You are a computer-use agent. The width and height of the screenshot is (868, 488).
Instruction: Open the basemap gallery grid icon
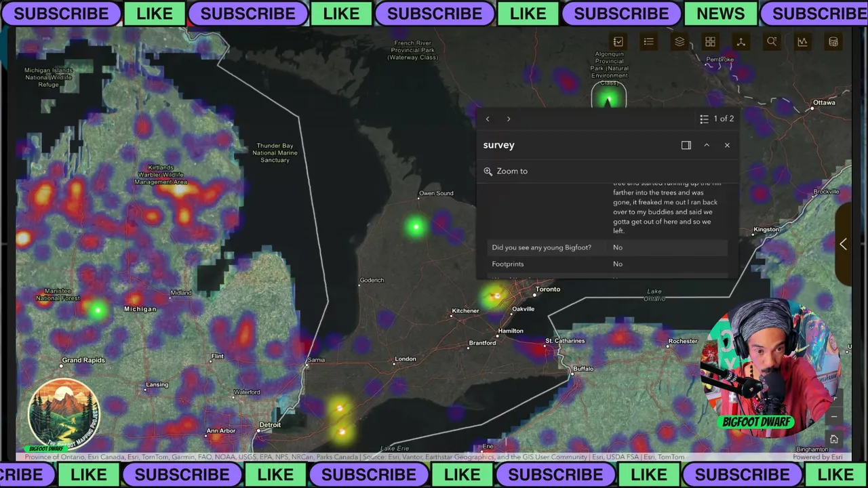tap(710, 42)
